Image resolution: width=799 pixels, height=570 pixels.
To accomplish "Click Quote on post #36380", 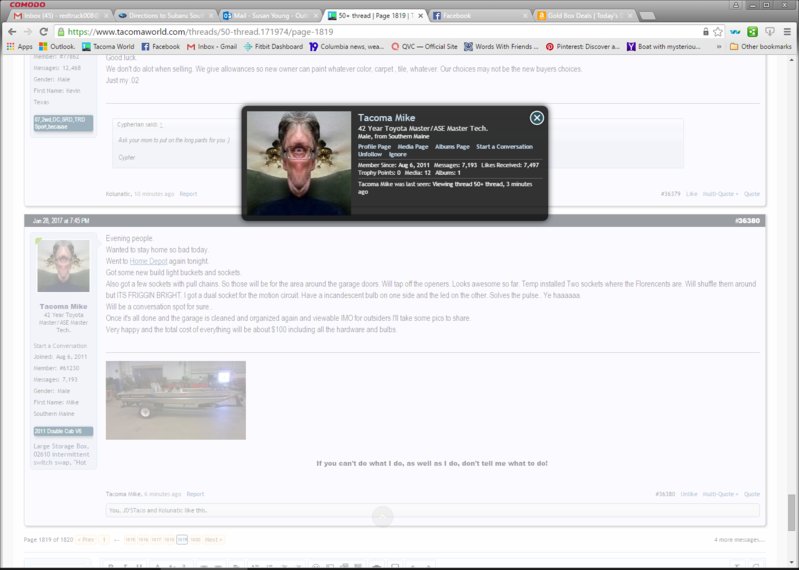I will pyautogui.click(x=752, y=494).
